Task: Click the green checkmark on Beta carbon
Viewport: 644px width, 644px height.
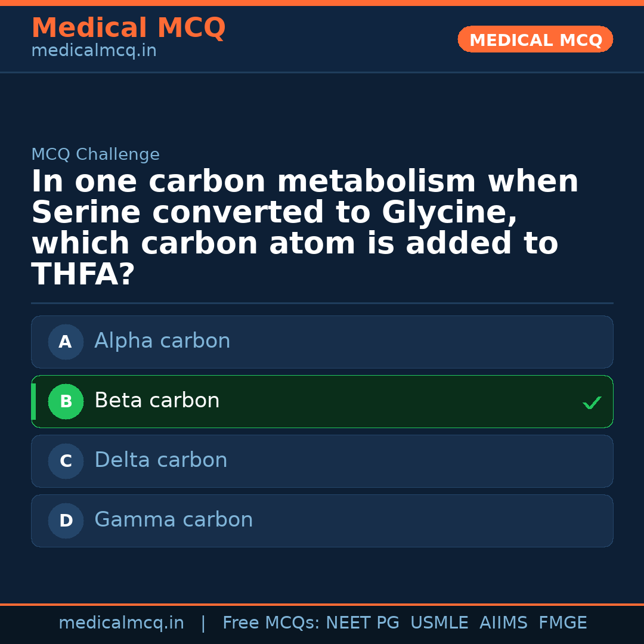Action: pyautogui.click(x=592, y=403)
